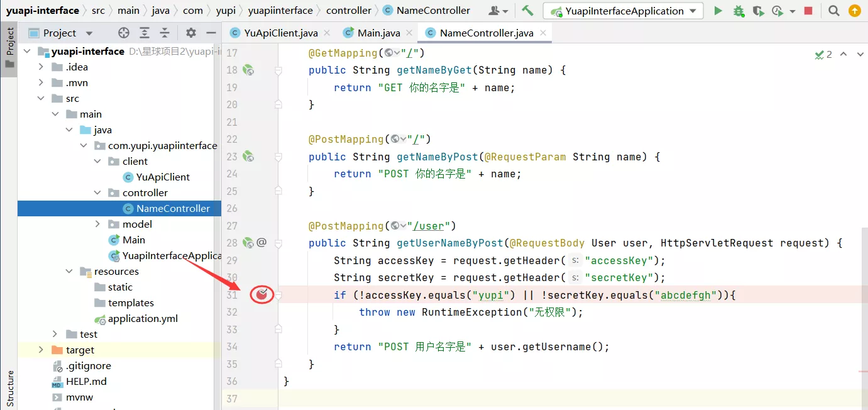The height and width of the screenshot is (410, 868).
Task: Click the yuapi-interface breadcrumb
Action: pos(43,10)
